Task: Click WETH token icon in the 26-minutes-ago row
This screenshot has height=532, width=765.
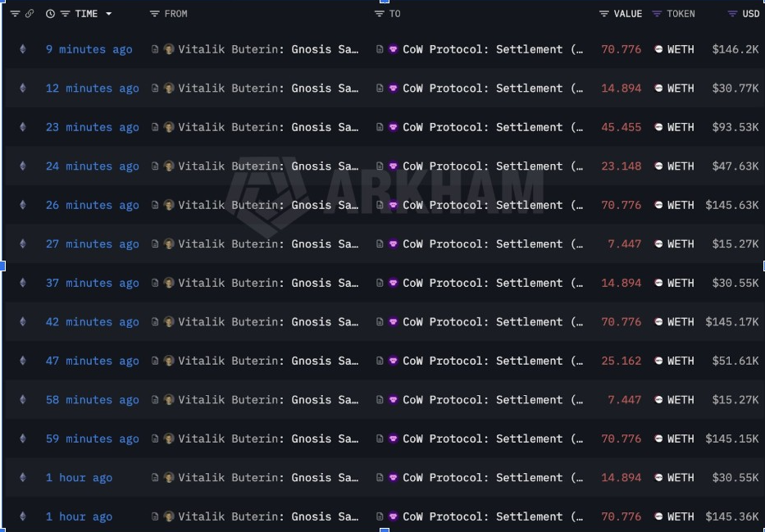Action: click(x=658, y=205)
